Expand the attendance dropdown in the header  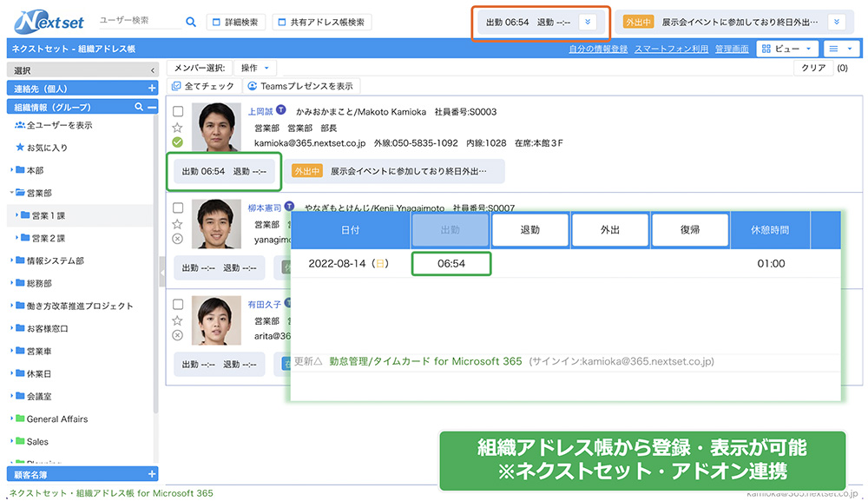[x=588, y=23]
